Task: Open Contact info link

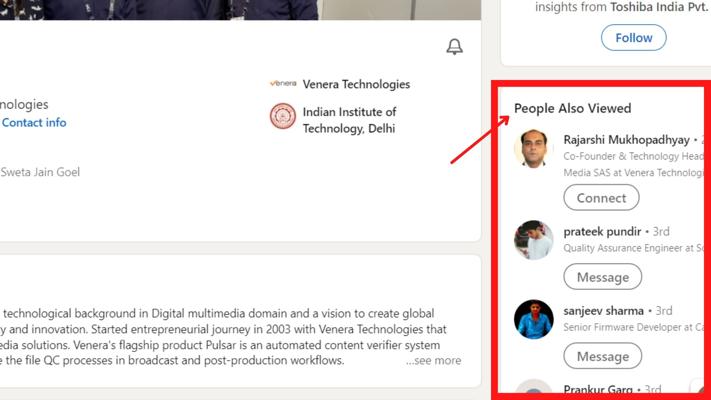Action: (34, 122)
